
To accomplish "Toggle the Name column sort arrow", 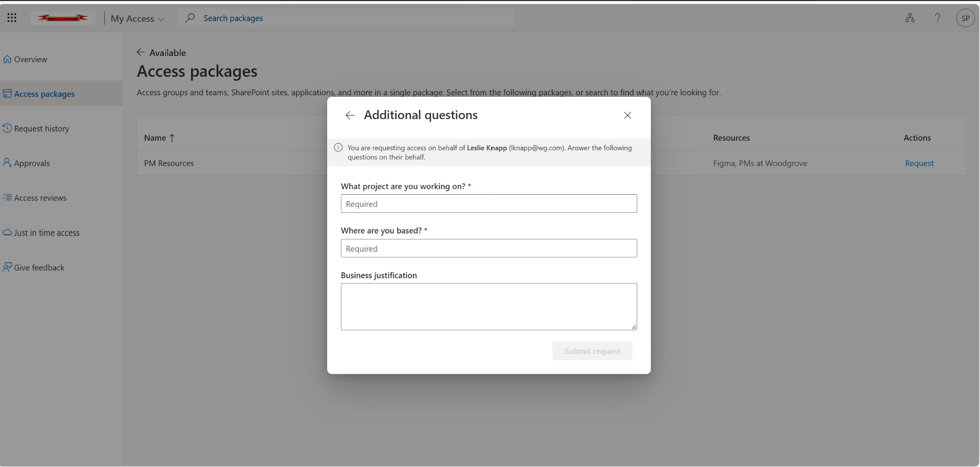I will pyautogui.click(x=172, y=137).
